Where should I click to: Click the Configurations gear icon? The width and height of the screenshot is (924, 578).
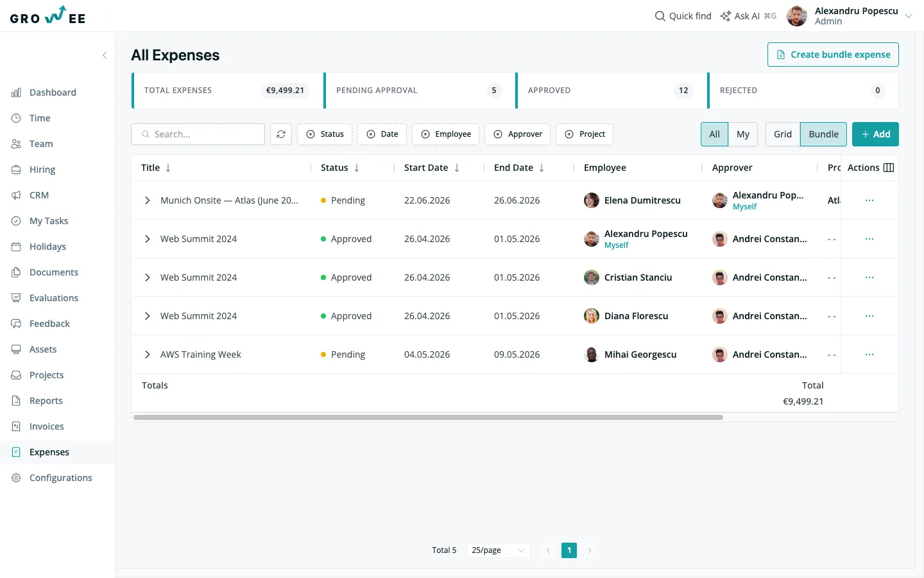click(16, 478)
